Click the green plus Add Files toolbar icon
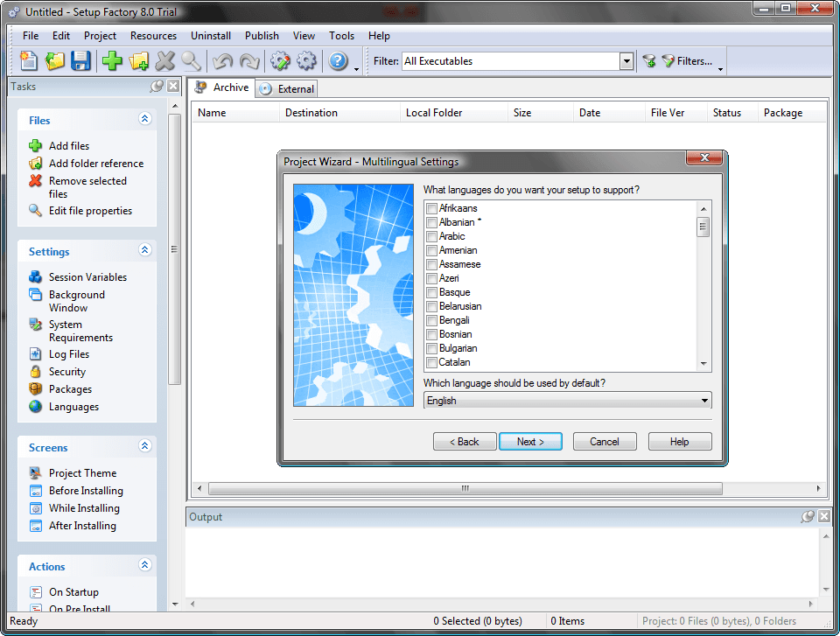This screenshot has width=840, height=636. [x=112, y=61]
